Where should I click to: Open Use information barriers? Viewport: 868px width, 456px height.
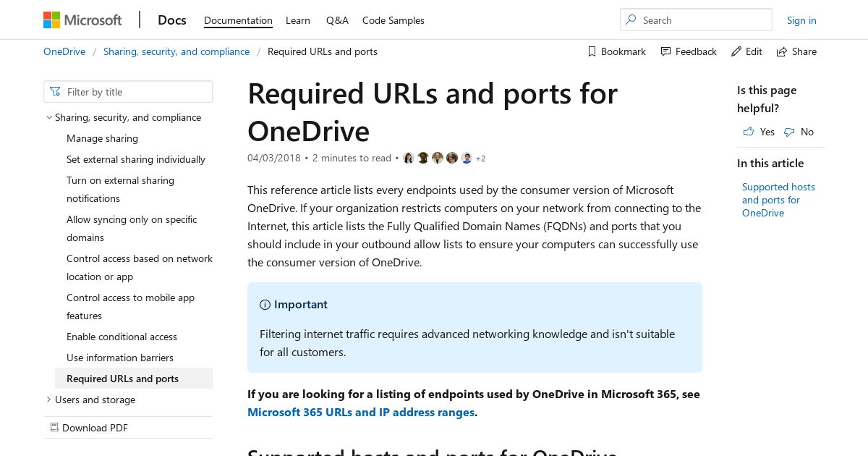(x=120, y=358)
